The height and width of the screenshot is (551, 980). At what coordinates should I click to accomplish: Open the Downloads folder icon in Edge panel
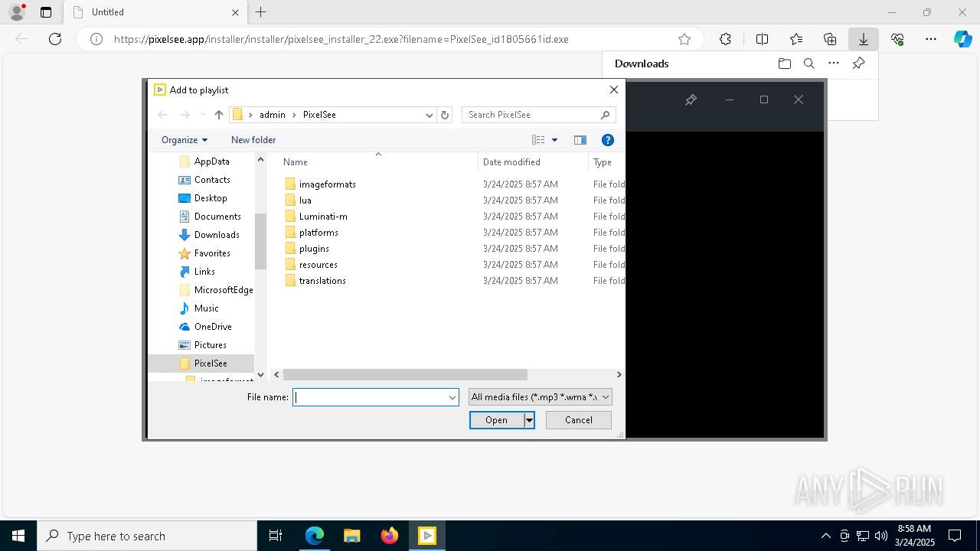(x=784, y=64)
